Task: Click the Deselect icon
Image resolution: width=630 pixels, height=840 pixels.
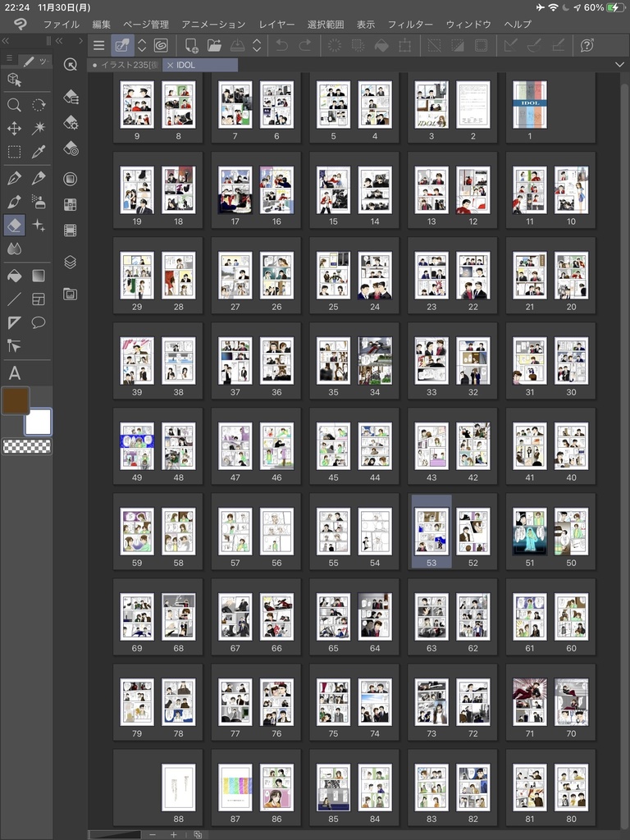Action: coord(435,46)
